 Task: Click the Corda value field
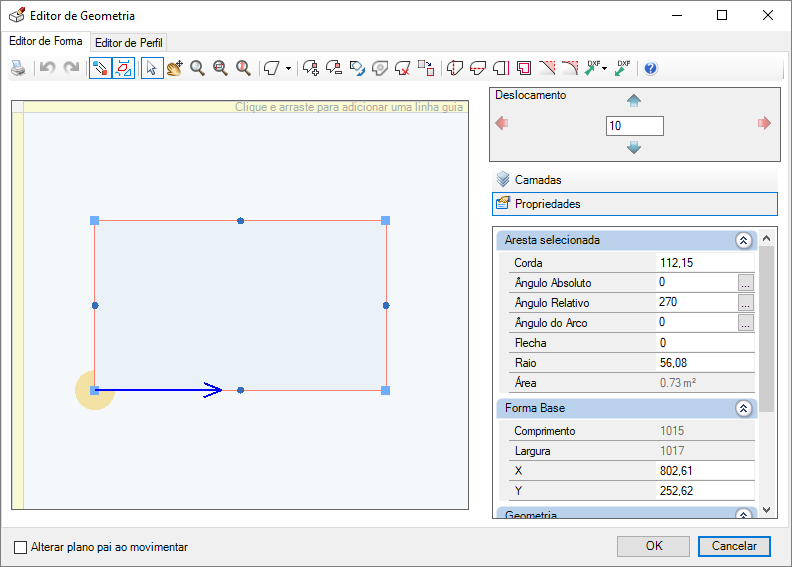click(x=705, y=263)
